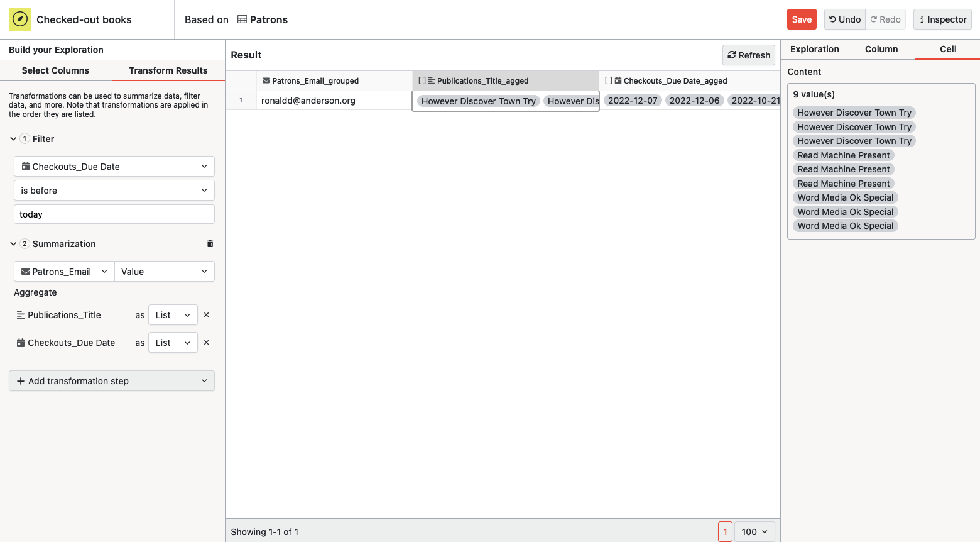Click the exploration compass logo icon
Image resolution: width=980 pixels, height=542 pixels.
tap(20, 19)
